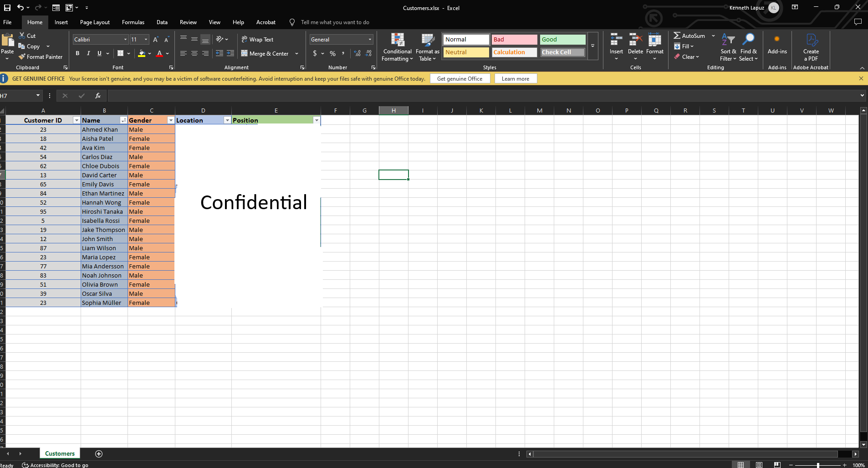Image resolution: width=868 pixels, height=468 pixels.
Task: Apply accounting dollar number format
Action: 315,53
